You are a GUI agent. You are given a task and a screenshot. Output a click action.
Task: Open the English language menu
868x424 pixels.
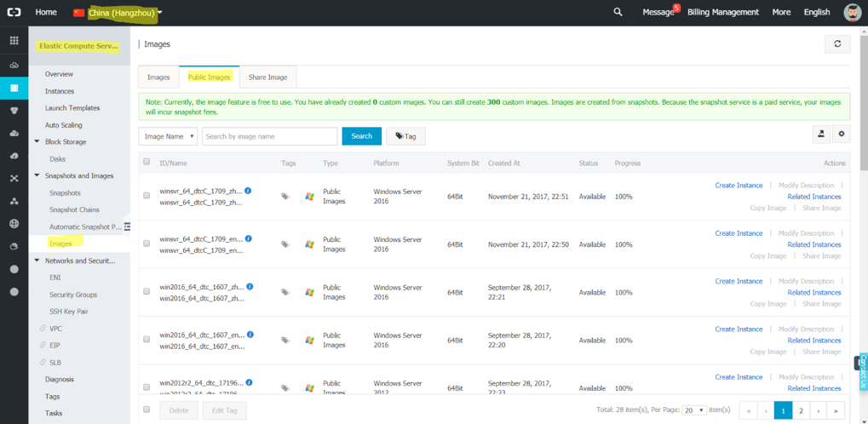point(817,12)
